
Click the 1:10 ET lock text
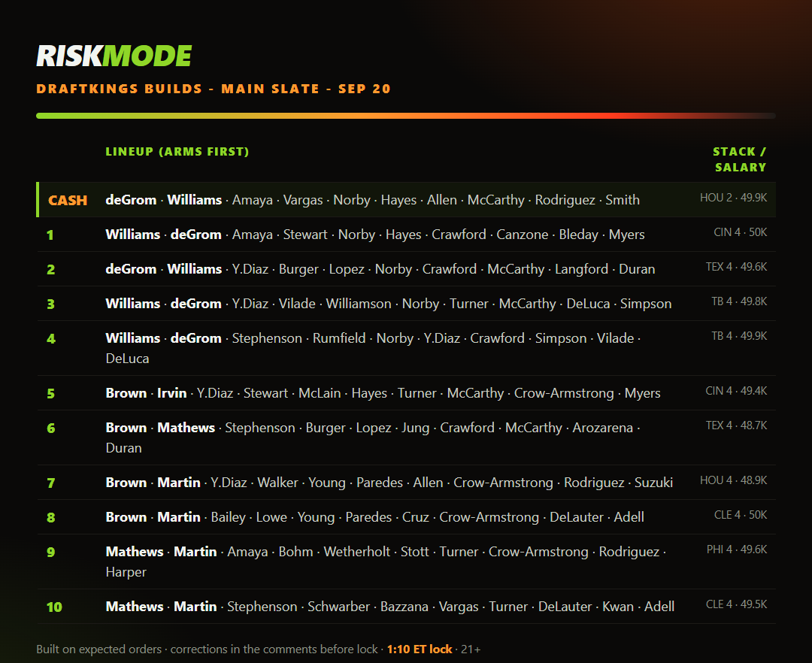coord(420,649)
